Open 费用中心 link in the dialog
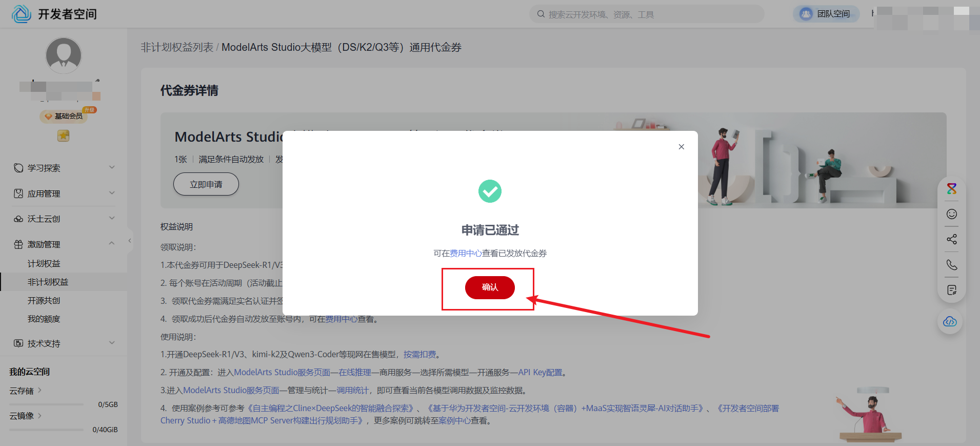The image size is (980, 446). pyautogui.click(x=466, y=253)
